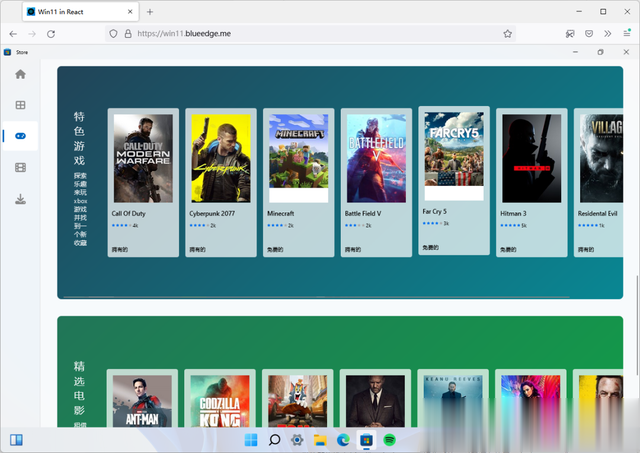Open Settings gear in taskbar
The height and width of the screenshot is (453, 640).
[297, 440]
